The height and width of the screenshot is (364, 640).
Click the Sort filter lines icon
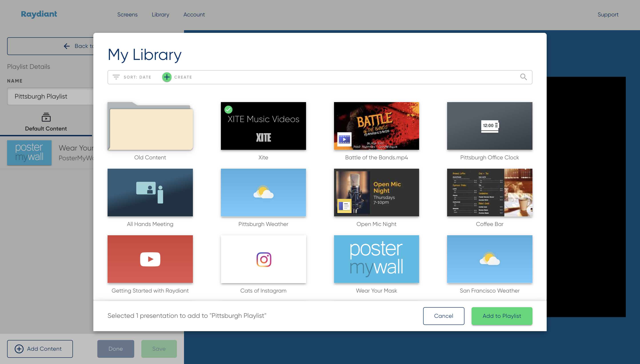tap(116, 77)
